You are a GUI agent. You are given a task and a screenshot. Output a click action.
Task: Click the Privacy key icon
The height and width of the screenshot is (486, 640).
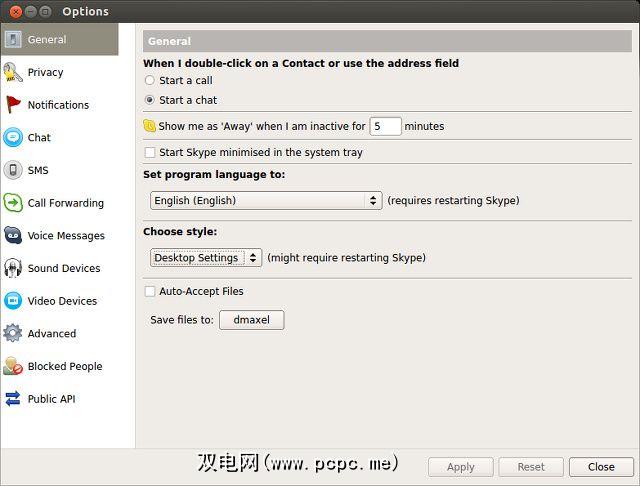tap(13, 72)
